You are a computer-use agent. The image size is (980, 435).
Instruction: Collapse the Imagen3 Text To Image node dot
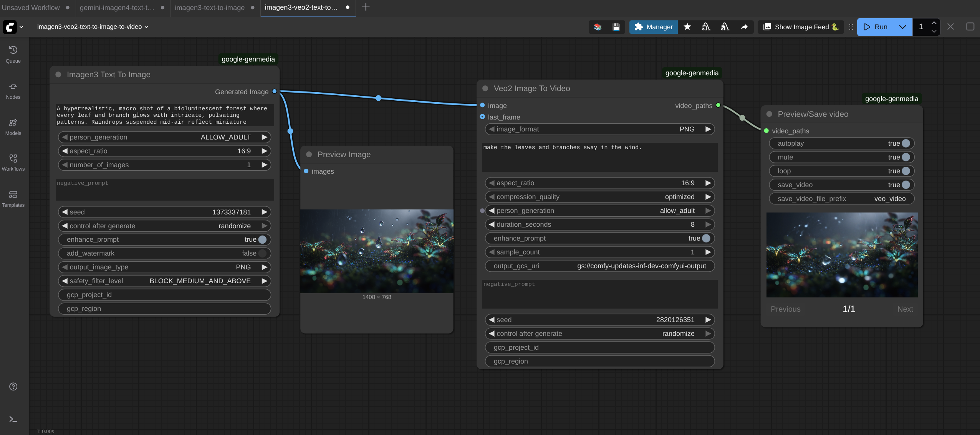point(58,75)
